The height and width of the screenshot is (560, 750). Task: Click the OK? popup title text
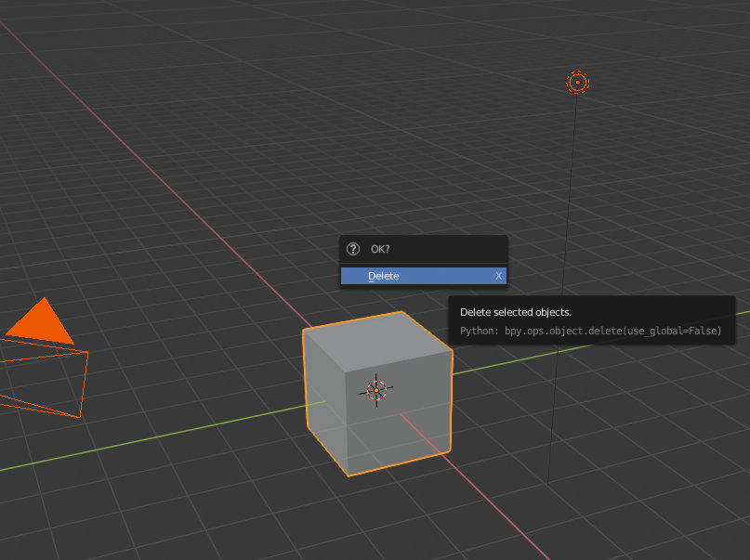380,249
